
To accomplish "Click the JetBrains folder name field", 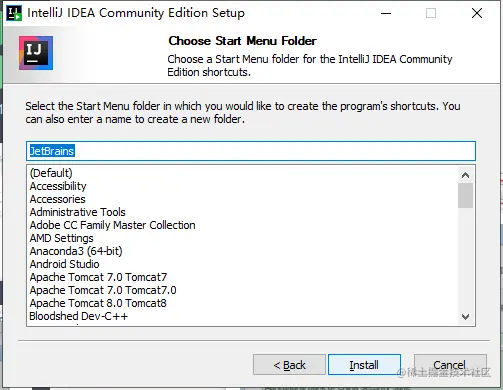I will coord(251,151).
